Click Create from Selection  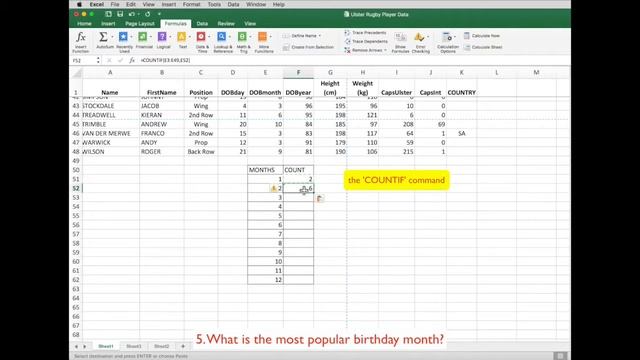click(308, 47)
